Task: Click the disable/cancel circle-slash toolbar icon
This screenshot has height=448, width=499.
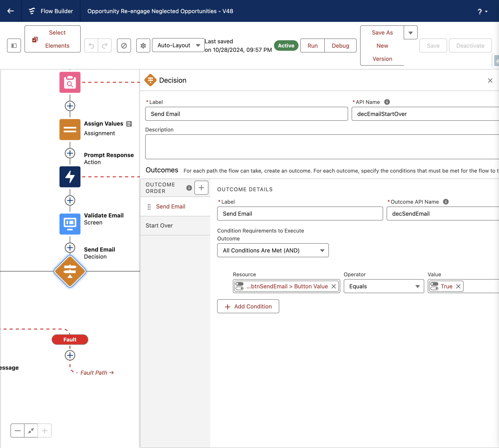Action: (124, 45)
